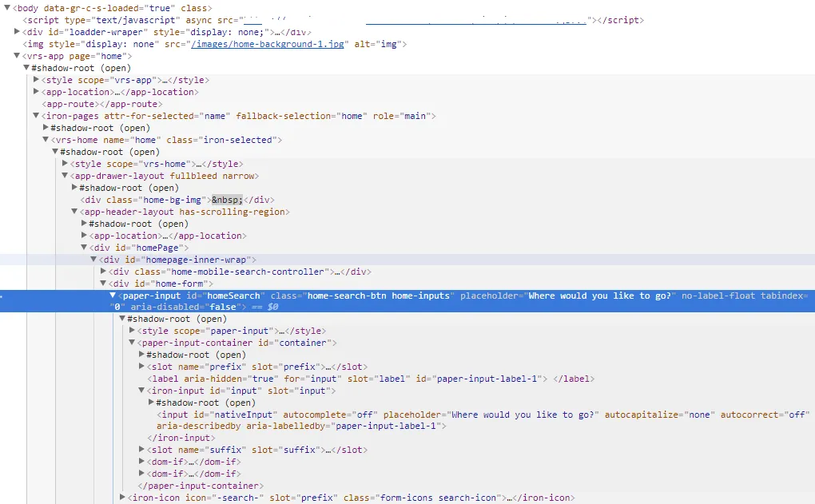Collapse the app-header-layout node arrow
This screenshot has width=815, height=504.
tap(74, 212)
